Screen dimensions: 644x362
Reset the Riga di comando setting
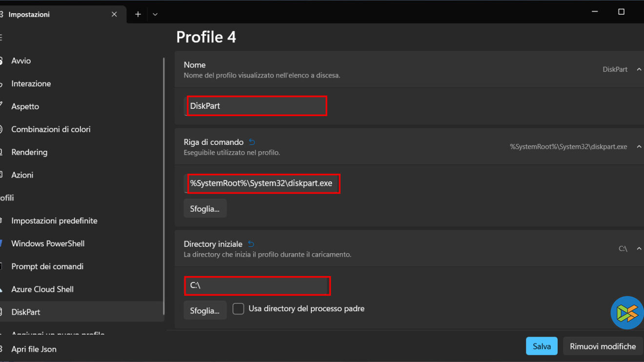(252, 142)
